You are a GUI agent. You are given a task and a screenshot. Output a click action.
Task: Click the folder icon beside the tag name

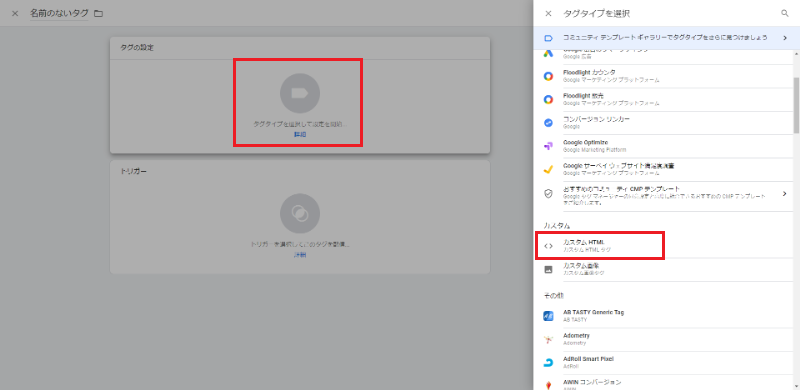click(98, 14)
